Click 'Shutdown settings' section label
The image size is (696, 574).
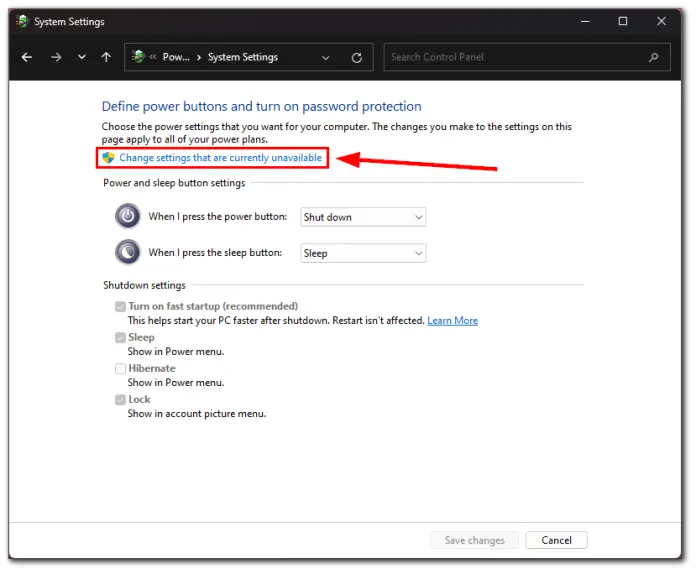144,285
